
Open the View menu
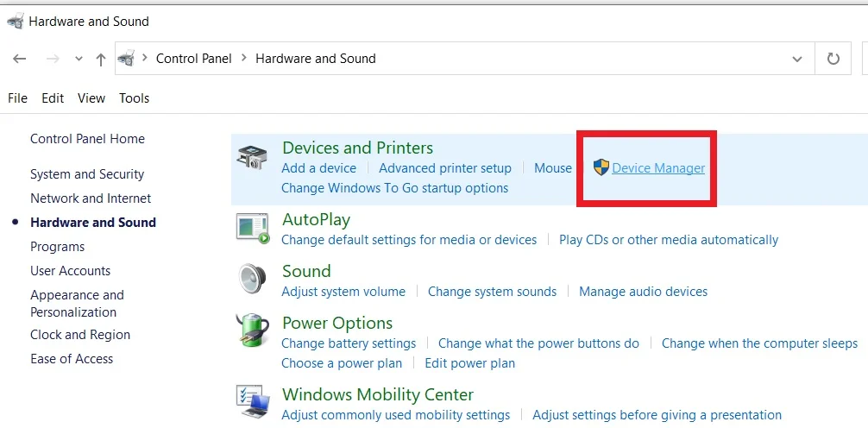coord(91,98)
